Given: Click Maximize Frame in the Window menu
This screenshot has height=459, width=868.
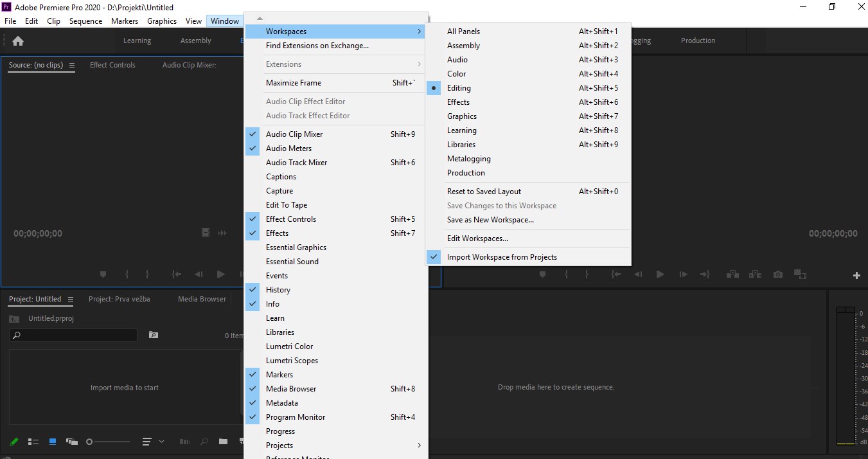Looking at the screenshot, I should click(x=336, y=83).
